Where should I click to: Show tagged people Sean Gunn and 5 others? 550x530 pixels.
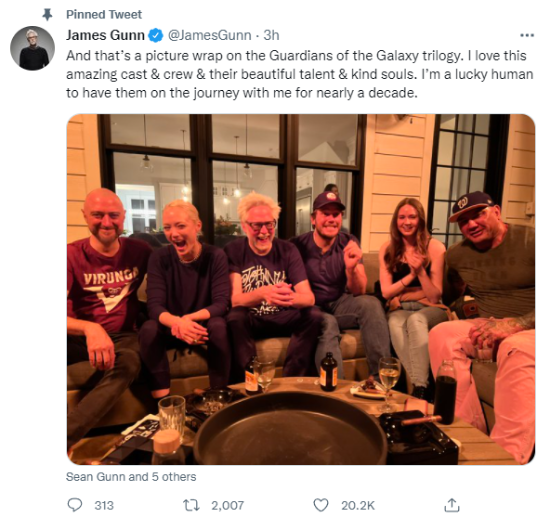131,477
